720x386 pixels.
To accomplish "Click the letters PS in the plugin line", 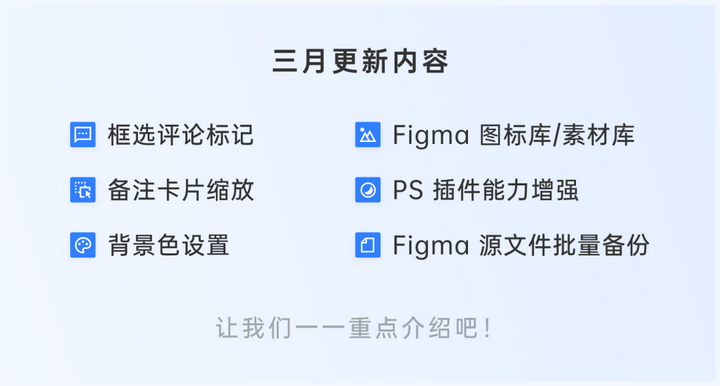I will pyautogui.click(x=408, y=190).
